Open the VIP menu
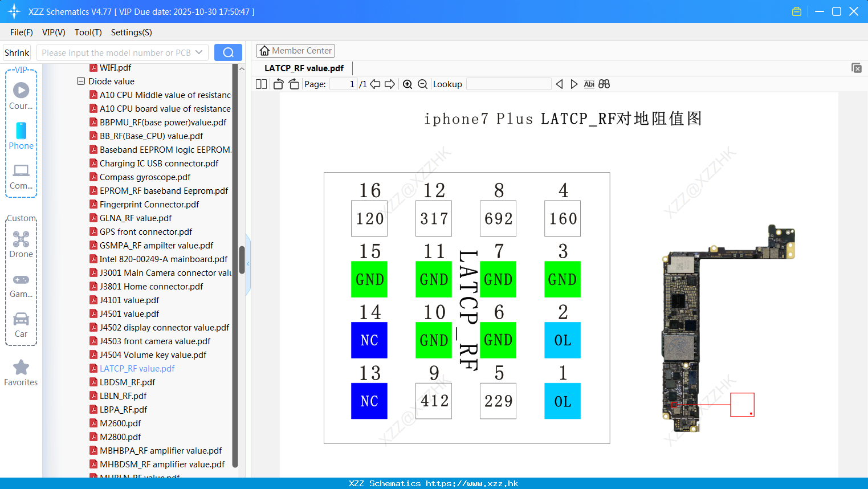The width and height of the screenshot is (868, 489). tap(54, 32)
